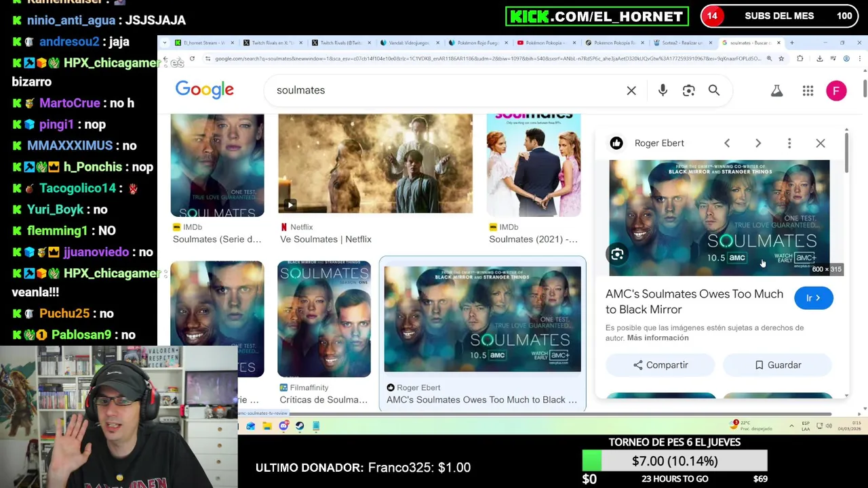Switch to El_hornet Stream browser tab
Viewport: 868px width, 488px height.
click(203, 43)
